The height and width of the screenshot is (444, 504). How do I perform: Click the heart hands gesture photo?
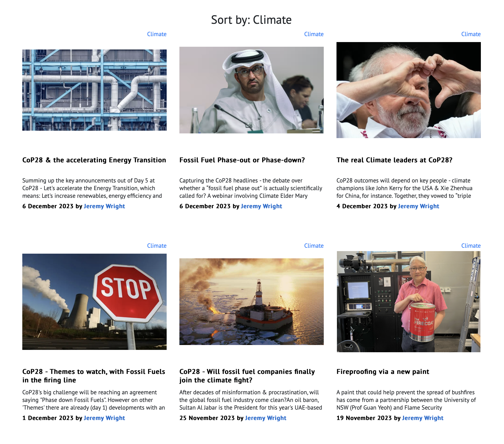409,90
